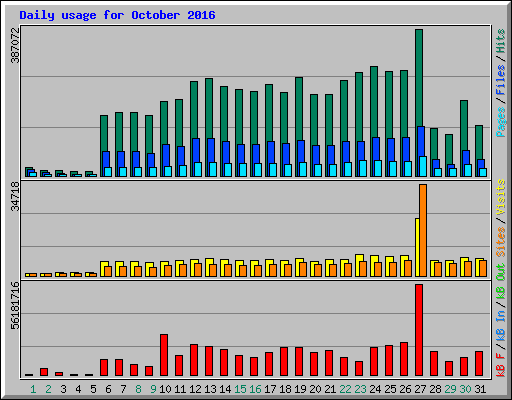
Task: Click the 'Daily usage for October 2016' title
Action: (x=117, y=15)
